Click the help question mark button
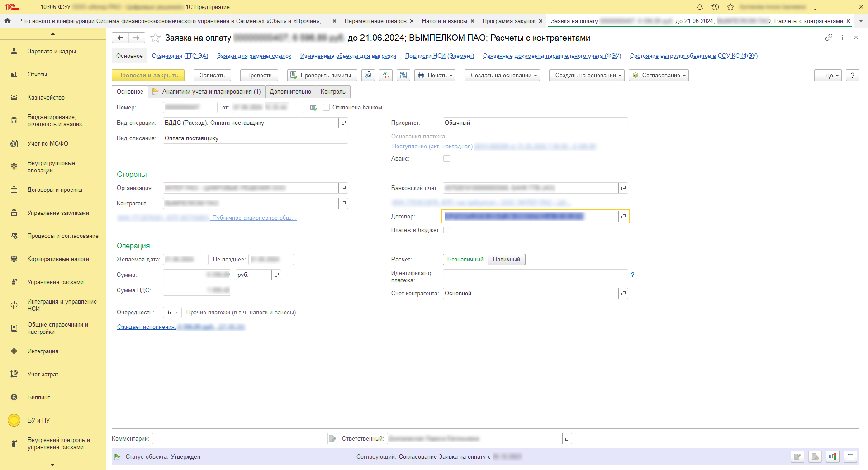Image resolution: width=868 pixels, height=470 pixels. (853, 75)
